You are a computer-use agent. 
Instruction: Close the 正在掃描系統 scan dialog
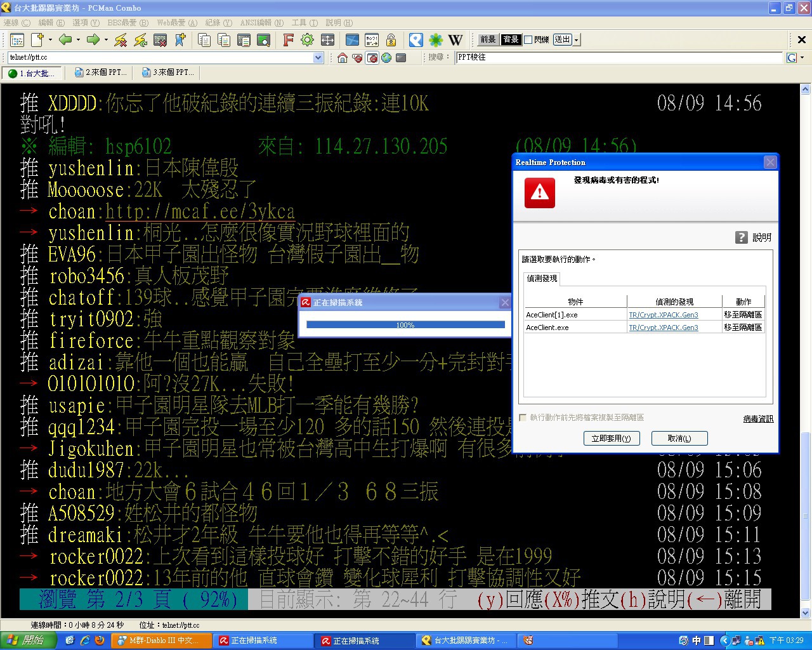[x=505, y=303]
